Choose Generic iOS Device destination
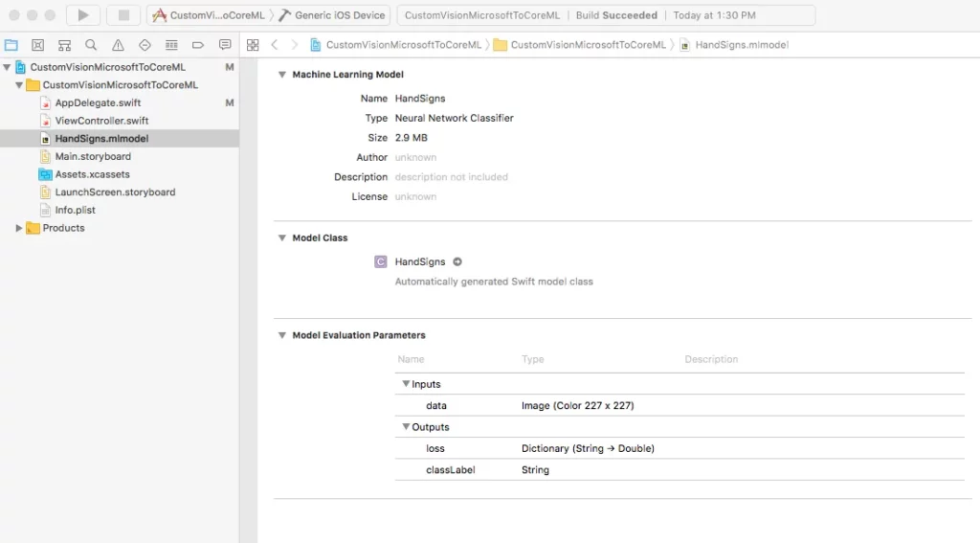The image size is (980, 543). point(332,15)
